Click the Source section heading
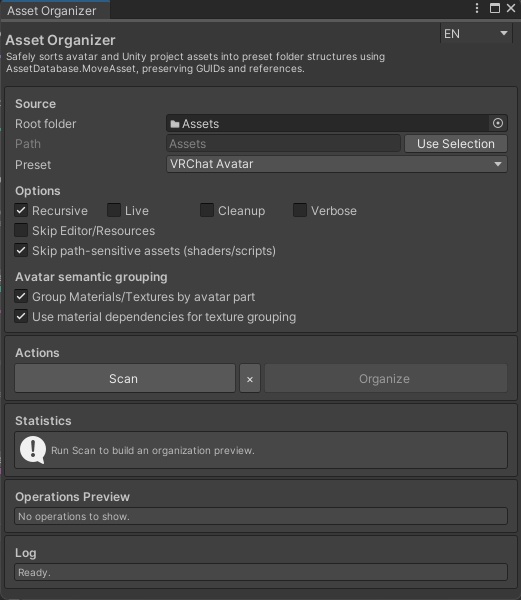This screenshot has width=521, height=600. coord(35,104)
